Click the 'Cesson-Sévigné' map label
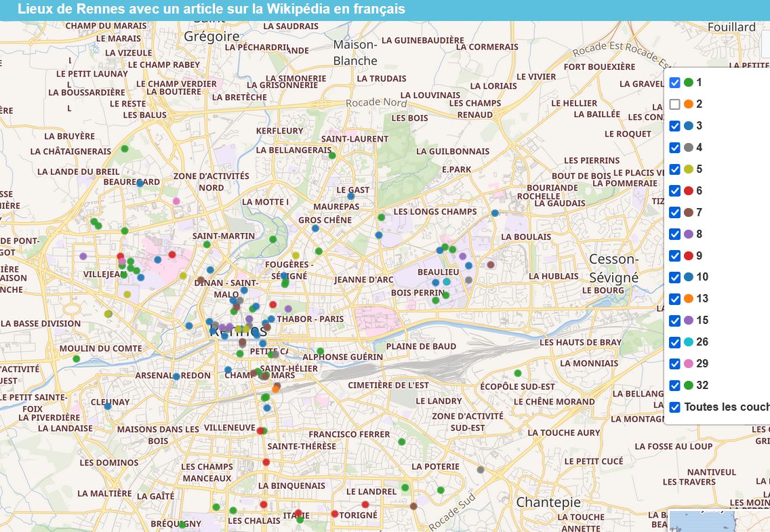Screen dimensions: 770x532 point(613,268)
